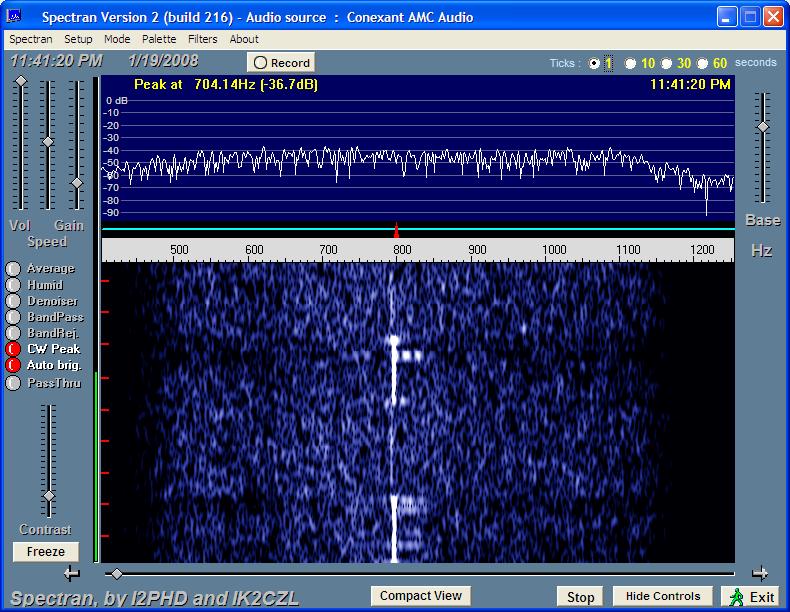Click the Hide Controls button
790x612 pixels.
663,596
